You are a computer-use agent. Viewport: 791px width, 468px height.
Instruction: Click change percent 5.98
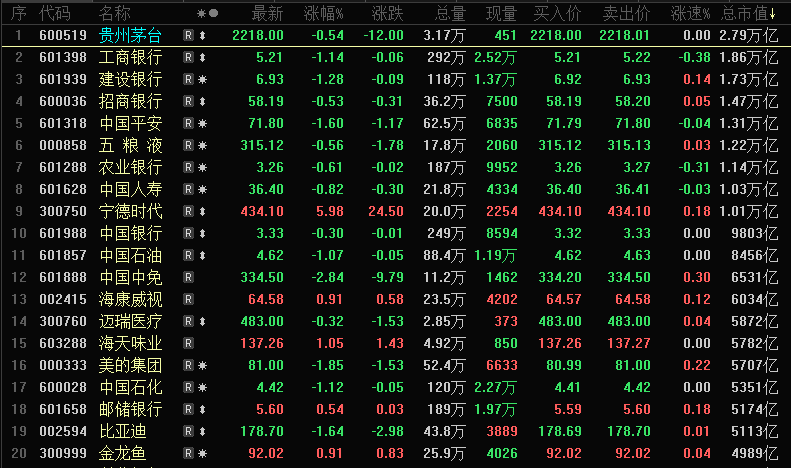(330, 211)
